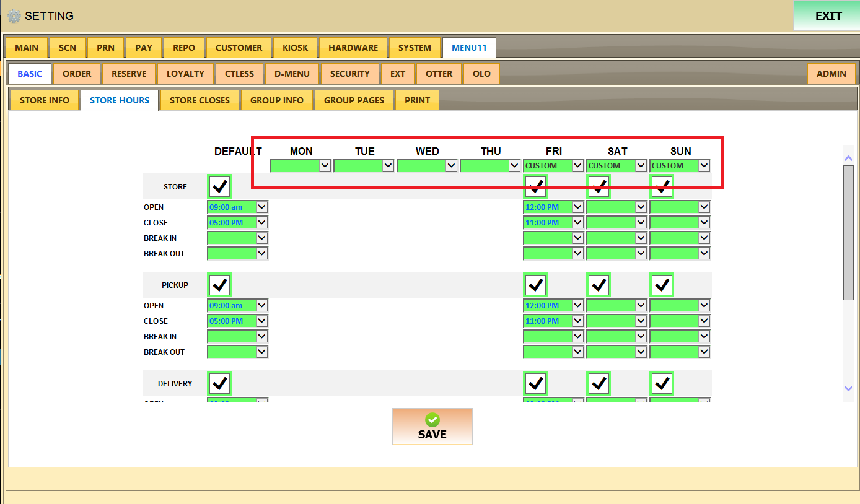Toggle the DELIVERY checkbox for SAT

click(599, 383)
